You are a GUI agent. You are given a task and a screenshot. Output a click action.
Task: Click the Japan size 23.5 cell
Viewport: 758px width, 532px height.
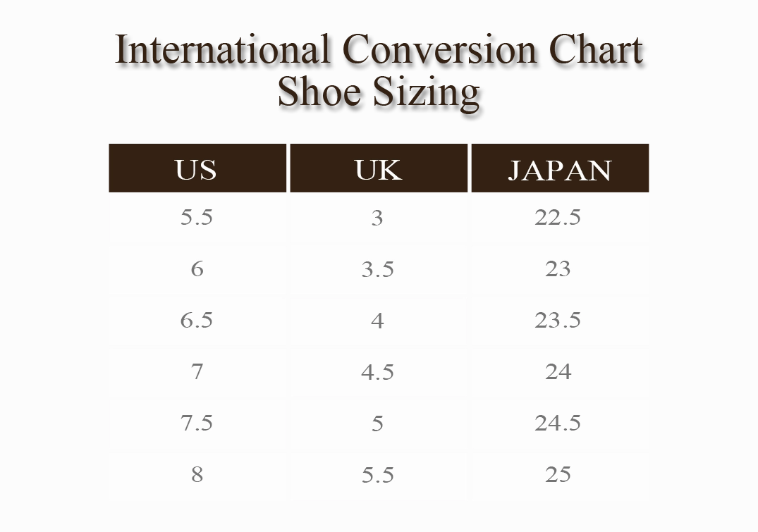point(558,321)
